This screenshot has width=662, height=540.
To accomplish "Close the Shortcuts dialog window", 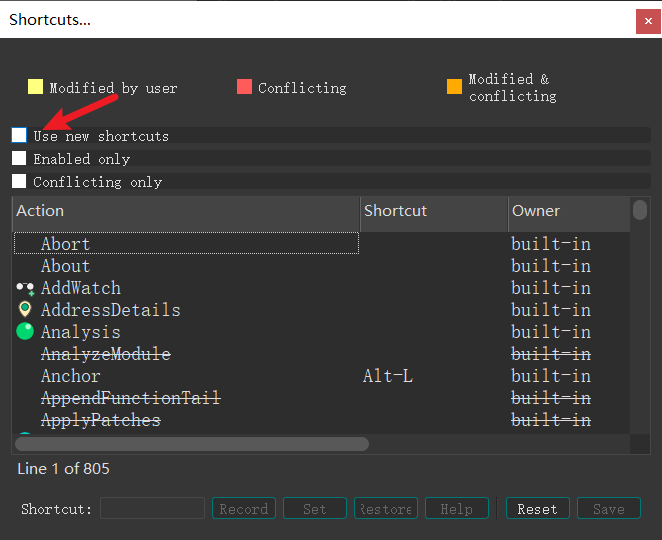I will [x=646, y=20].
